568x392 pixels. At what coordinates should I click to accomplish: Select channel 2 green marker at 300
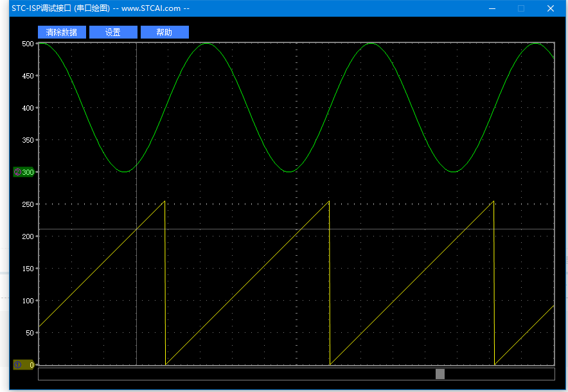tap(24, 172)
